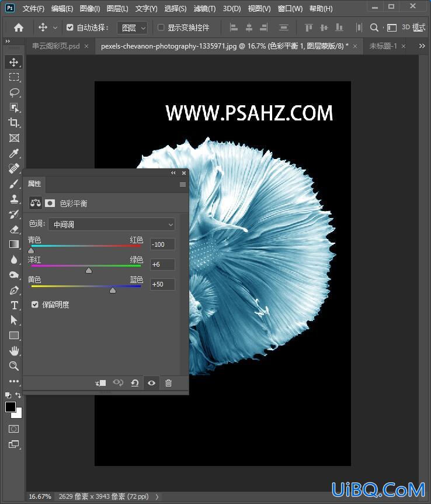Select the Object Selection tool

pyautogui.click(x=13, y=108)
